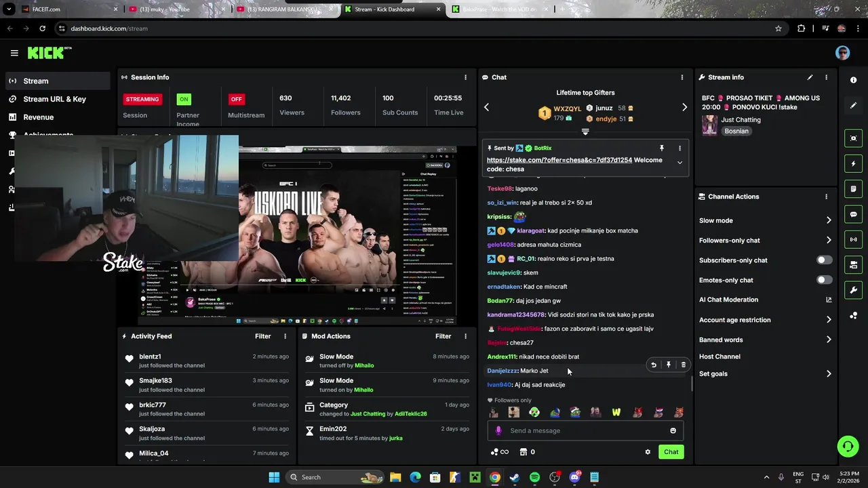This screenshot has width=868, height=488.
Task: Click the Kick logo
Action: pos(49,53)
